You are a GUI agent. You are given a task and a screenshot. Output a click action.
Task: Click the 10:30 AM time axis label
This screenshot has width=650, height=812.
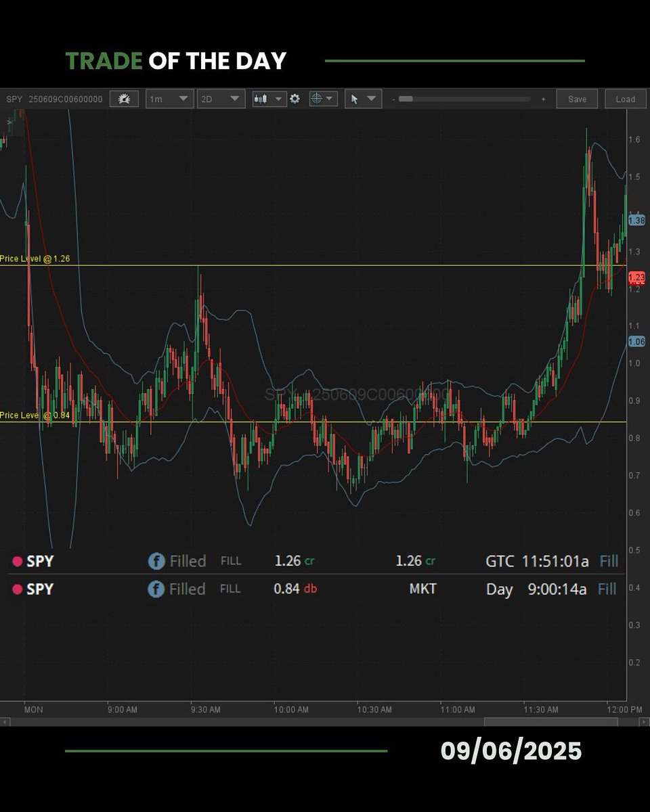pos(374,710)
